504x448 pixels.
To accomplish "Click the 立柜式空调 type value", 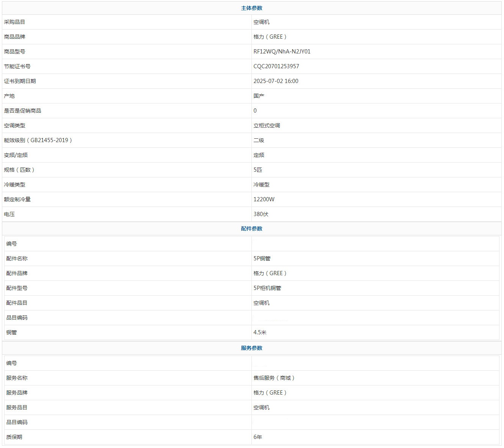I will click(x=267, y=125).
